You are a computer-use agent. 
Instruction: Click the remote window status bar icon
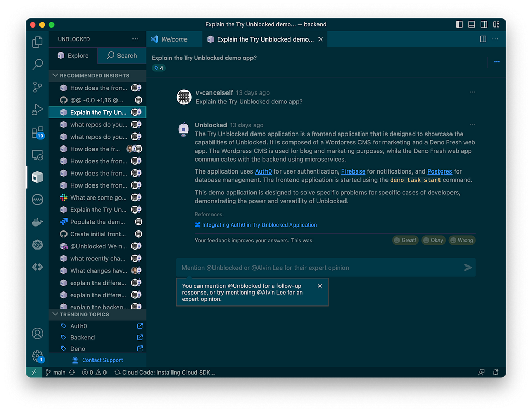(x=34, y=373)
